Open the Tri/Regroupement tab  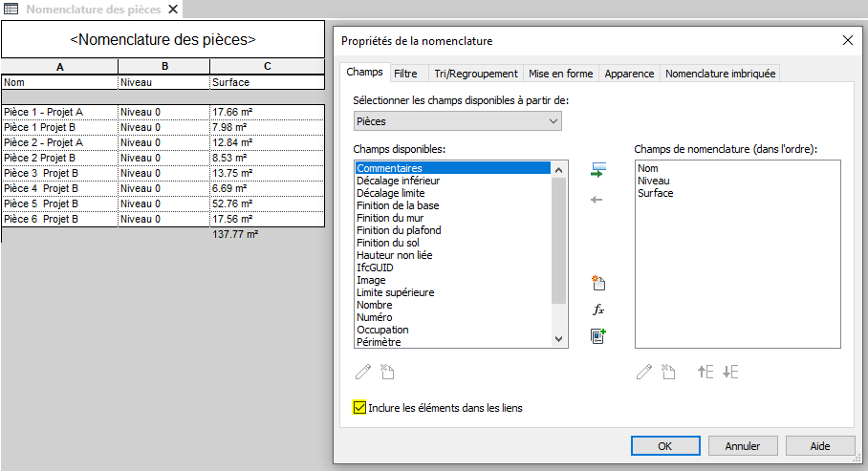point(475,74)
